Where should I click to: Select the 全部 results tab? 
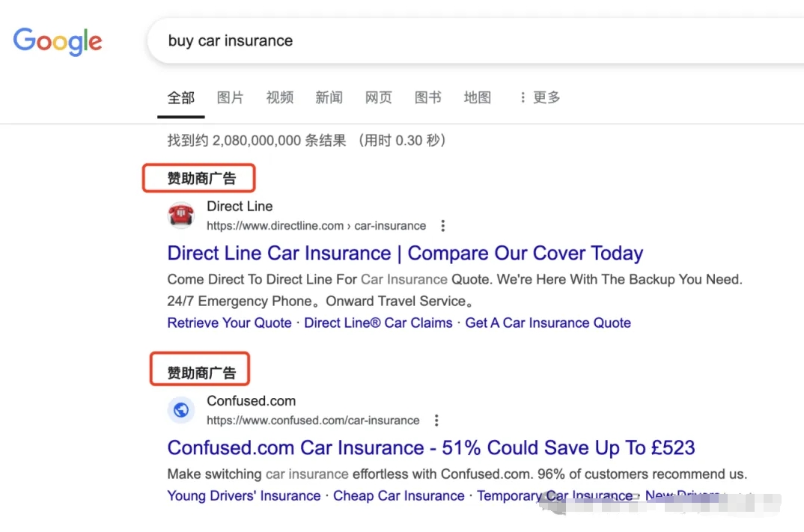point(181,97)
